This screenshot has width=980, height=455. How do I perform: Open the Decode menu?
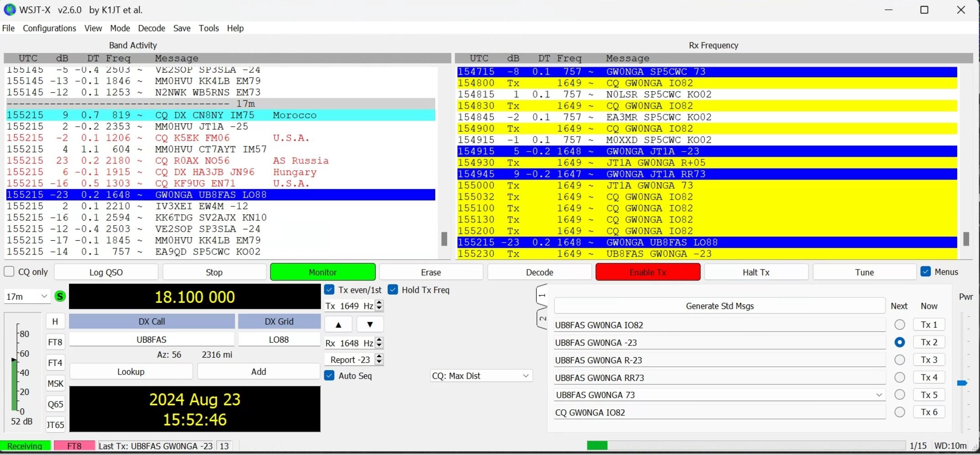pos(152,28)
